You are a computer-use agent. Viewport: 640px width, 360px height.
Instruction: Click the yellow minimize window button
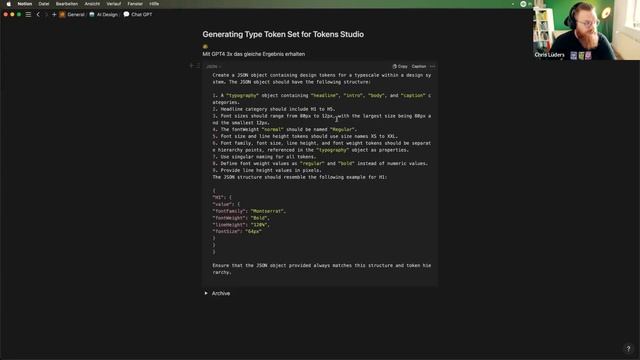(12, 14)
